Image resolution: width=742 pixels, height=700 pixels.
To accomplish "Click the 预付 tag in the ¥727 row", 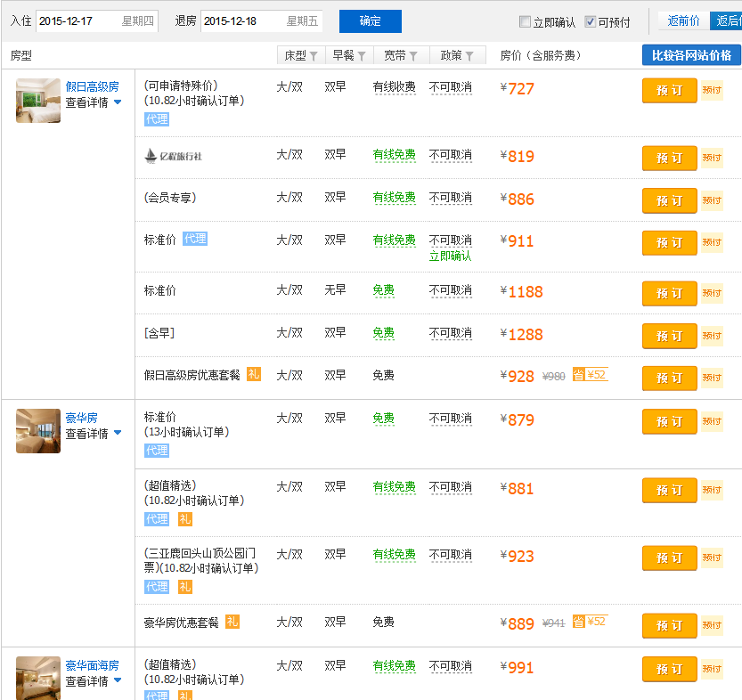I will (x=712, y=90).
